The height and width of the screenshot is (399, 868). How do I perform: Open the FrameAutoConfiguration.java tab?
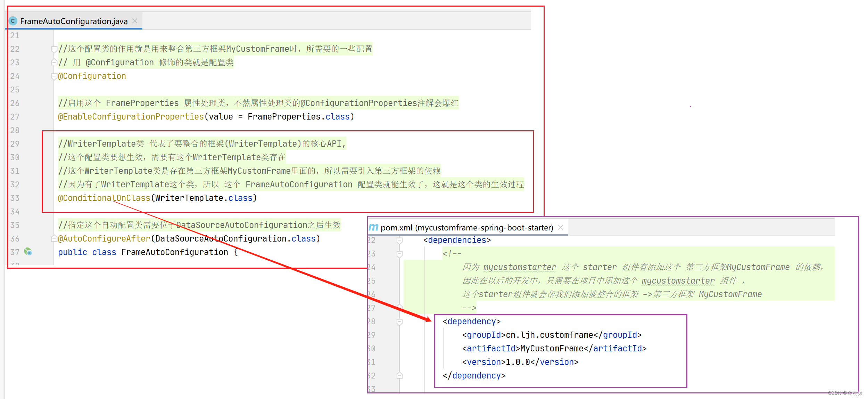pyautogui.click(x=74, y=21)
